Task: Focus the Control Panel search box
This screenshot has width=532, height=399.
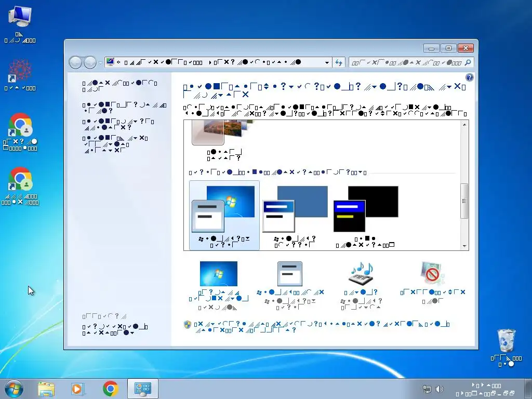Action: tap(406, 62)
